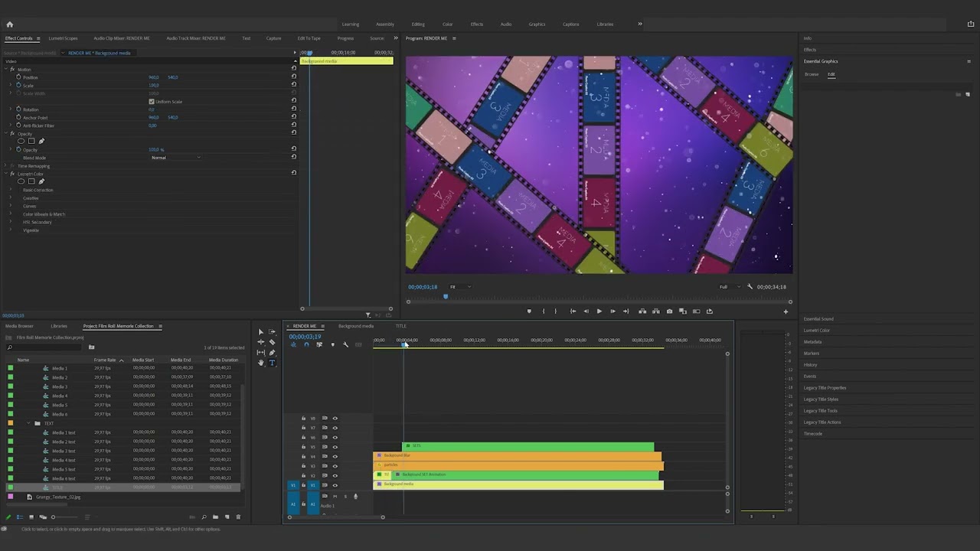Open the Full playback resolution dropdown
The width and height of the screenshot is (980, 551).
(x=730, y=287)
